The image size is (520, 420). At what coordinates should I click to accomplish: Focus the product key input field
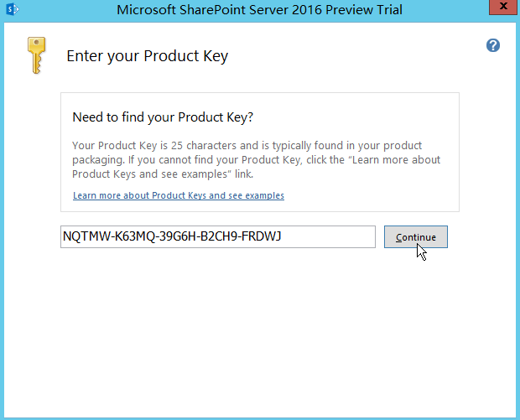click(x=217, y=237)
